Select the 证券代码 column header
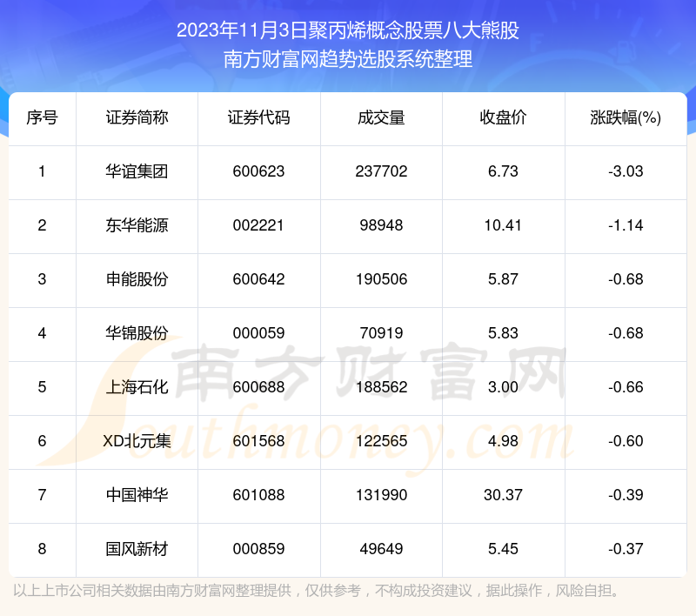 coord(258,118)
